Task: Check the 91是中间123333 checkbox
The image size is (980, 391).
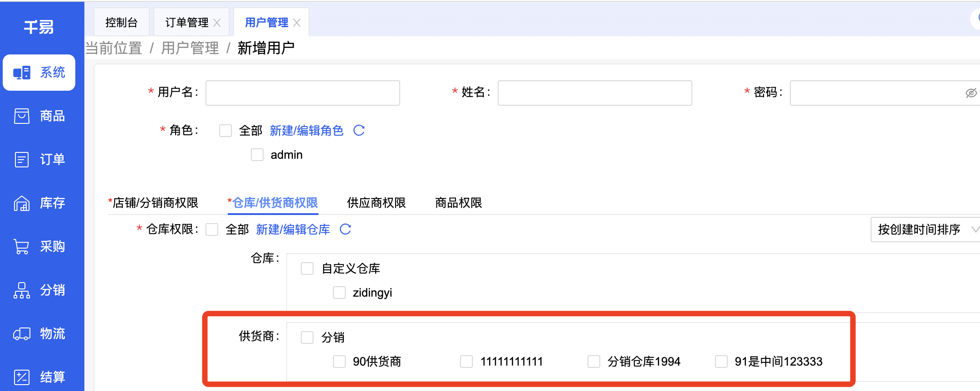Action: pyautogui.click(x=721, y=362)
